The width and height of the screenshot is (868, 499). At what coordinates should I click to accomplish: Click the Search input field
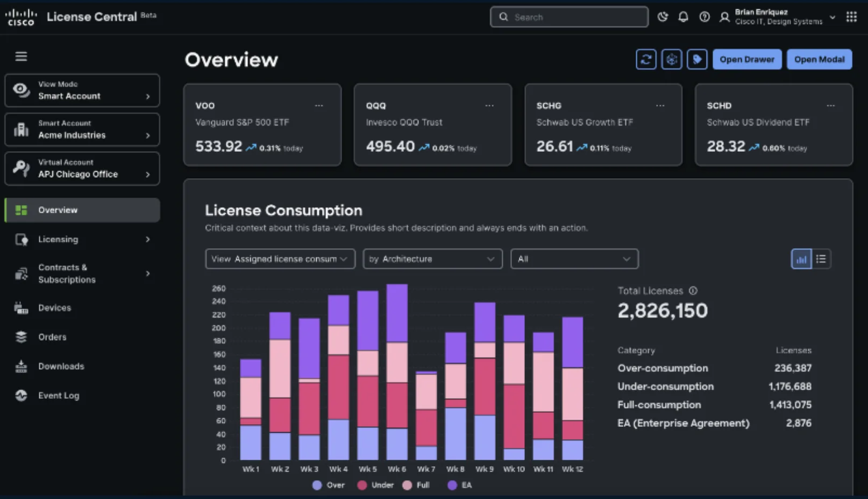[569, 17]
